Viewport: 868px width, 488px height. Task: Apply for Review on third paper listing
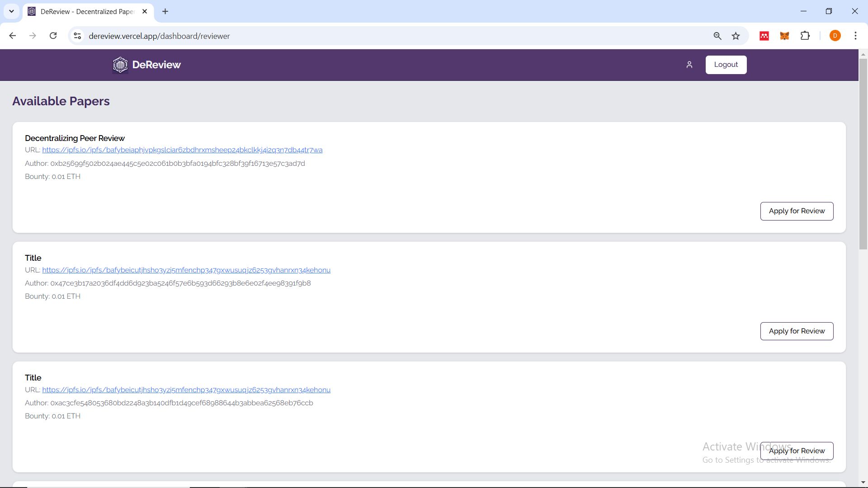[797, 450]
